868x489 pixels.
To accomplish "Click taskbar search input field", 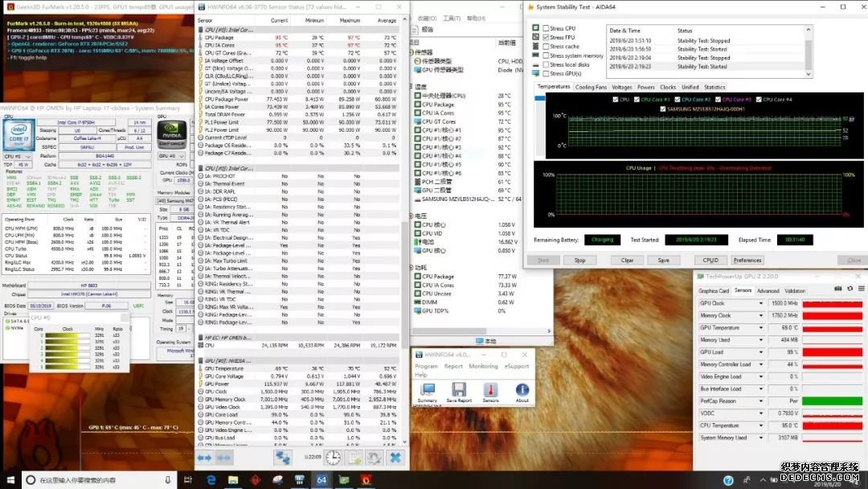I will [x=100, y=480].
